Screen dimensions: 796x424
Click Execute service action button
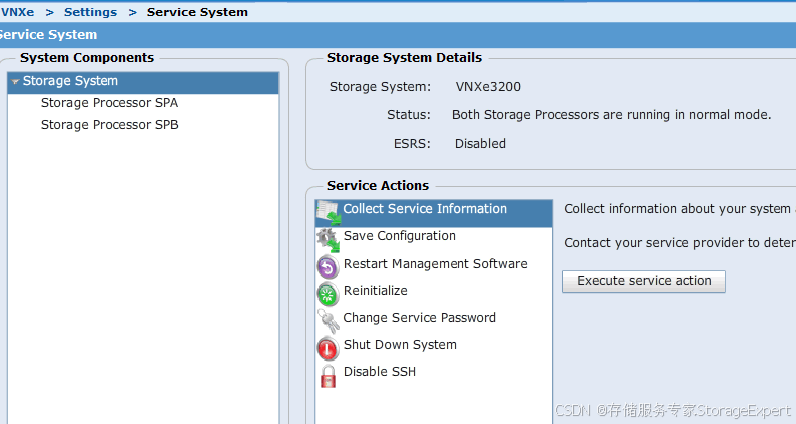tap(644, 281)
